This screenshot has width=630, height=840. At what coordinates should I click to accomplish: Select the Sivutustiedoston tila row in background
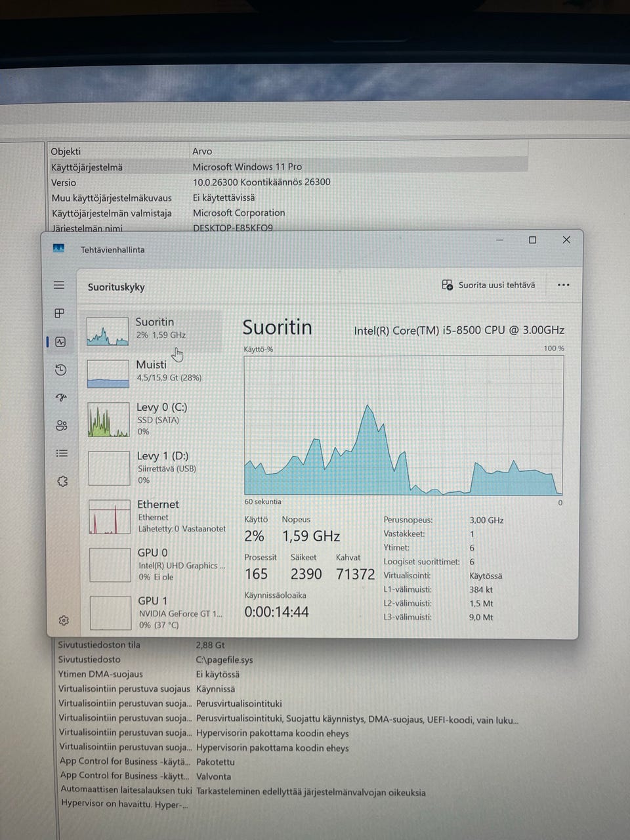tap(289, 645)
